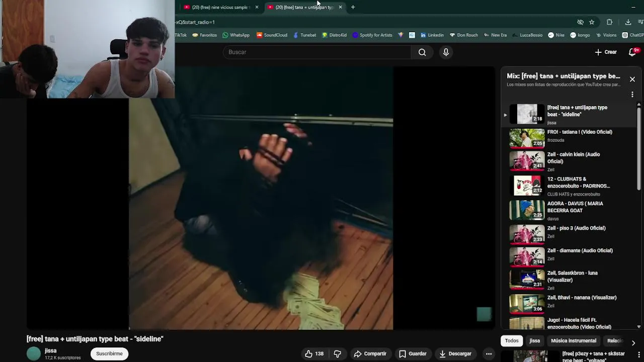Viewport: 644px width, 362px height.
Task: Select the Todos filter chip
Action: pyautogui.click(x=512, y=341)
